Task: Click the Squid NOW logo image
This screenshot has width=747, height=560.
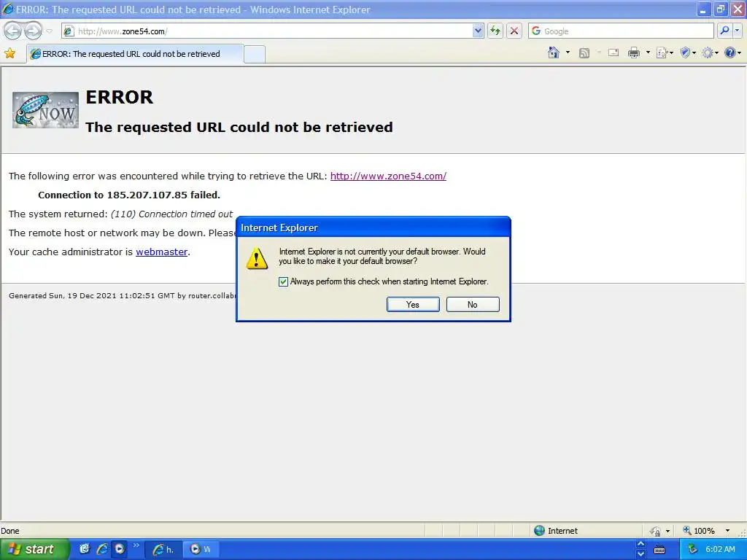Action: (45, 110)
